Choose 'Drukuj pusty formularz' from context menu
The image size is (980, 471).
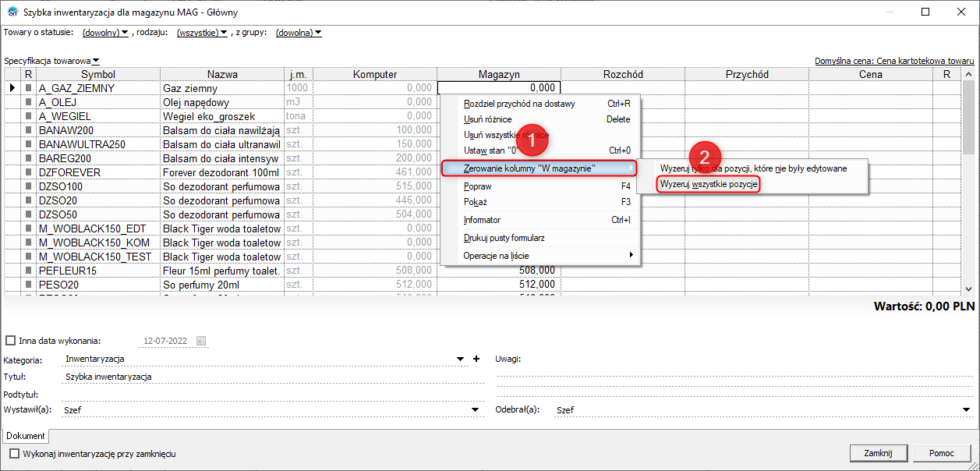pyautogui.click(x=504, y=238)
